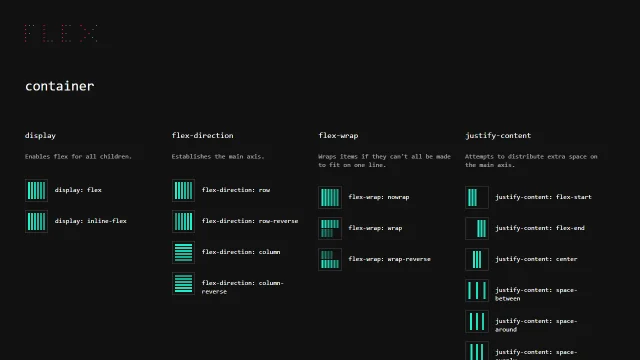
Task: Select the justify-content: center icon
Action: point(477,260)
